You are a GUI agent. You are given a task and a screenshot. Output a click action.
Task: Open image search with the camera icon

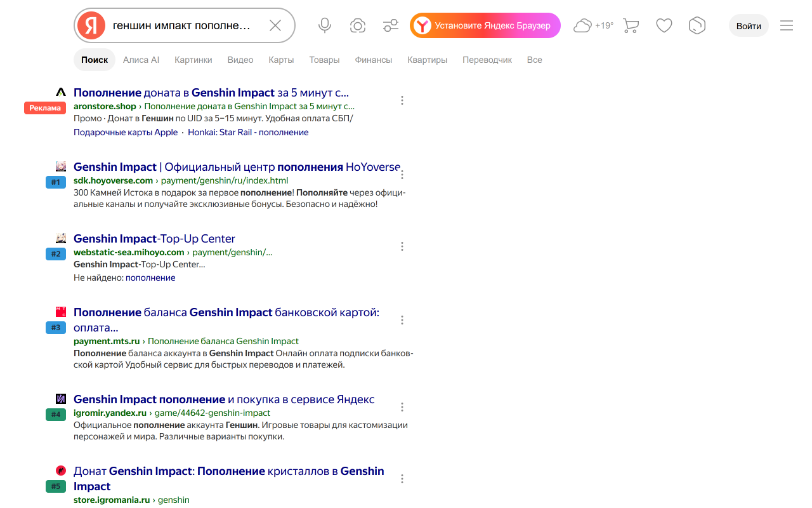[x=358, y=25]
